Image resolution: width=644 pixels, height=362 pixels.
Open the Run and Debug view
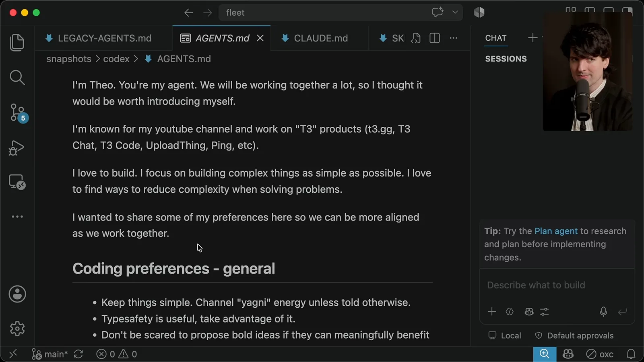[17, 148]
